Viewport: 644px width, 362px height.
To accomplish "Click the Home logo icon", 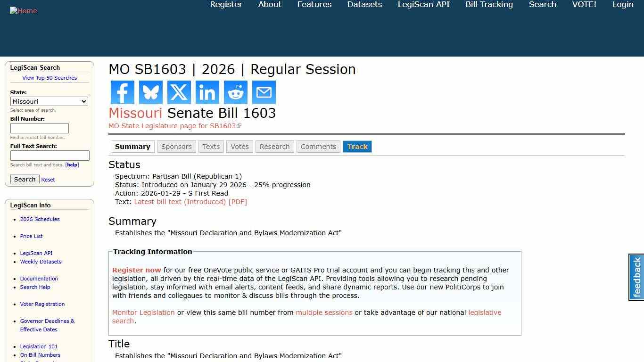I will pyautogui.click(x=23, y=10).
